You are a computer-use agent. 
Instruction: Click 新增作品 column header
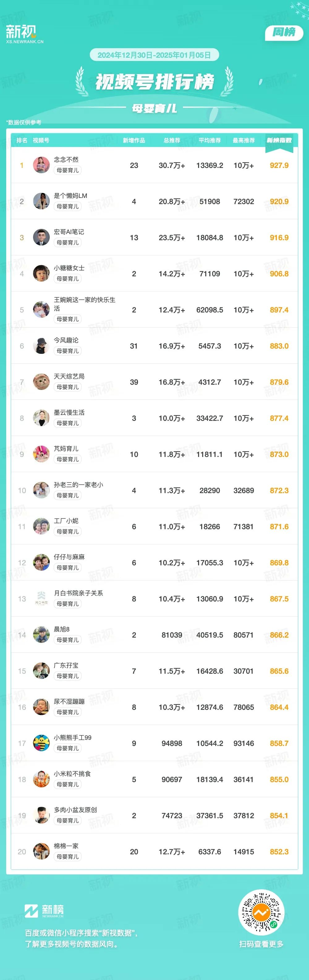pos(134,140)
